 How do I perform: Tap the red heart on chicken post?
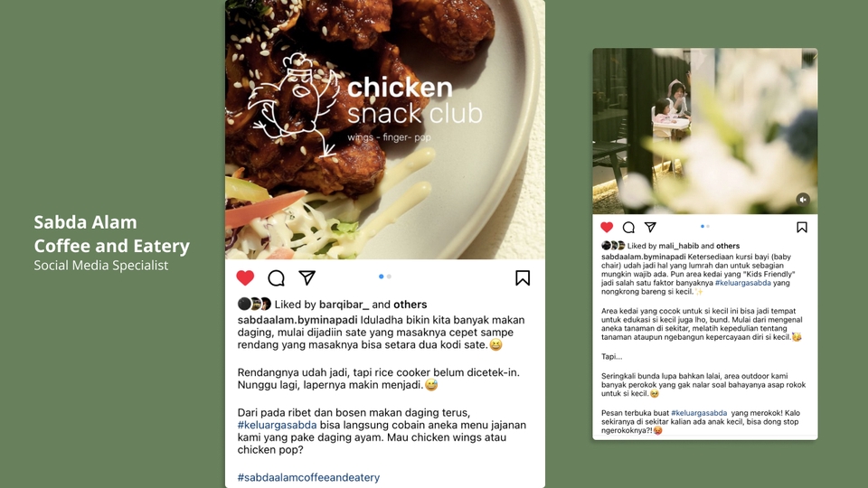[x=245, y=277]
